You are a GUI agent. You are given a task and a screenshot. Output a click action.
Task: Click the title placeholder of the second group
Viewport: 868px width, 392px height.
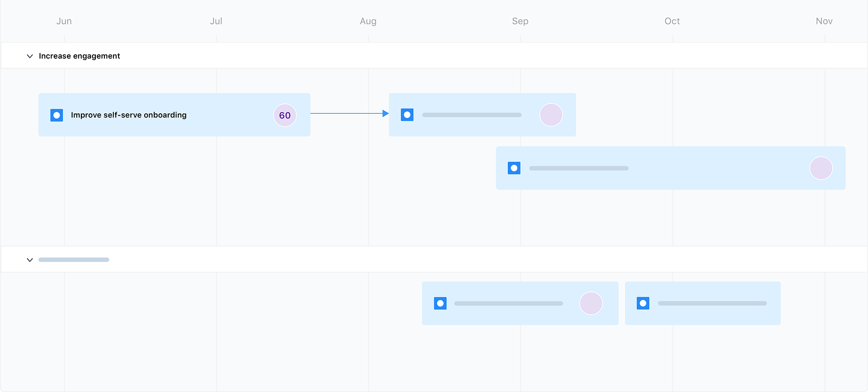pos(74,259)
